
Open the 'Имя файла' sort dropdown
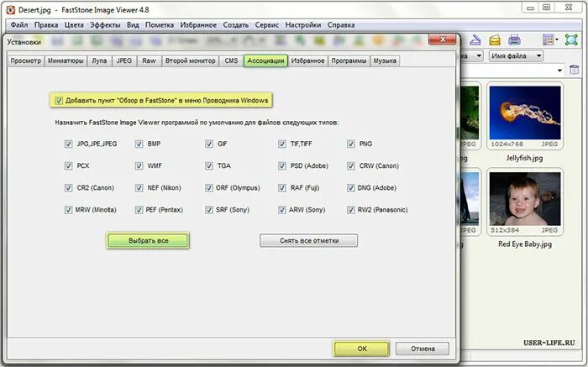point(516,56)
